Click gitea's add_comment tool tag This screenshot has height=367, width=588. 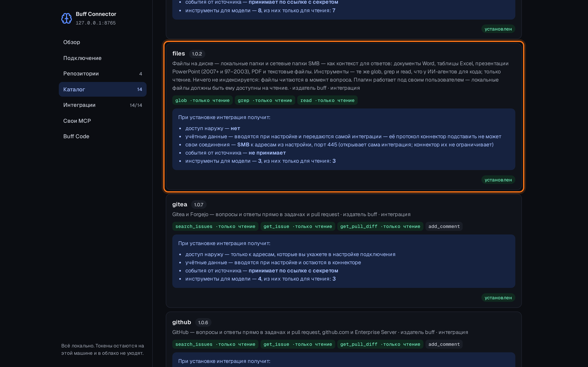[444, 227]
